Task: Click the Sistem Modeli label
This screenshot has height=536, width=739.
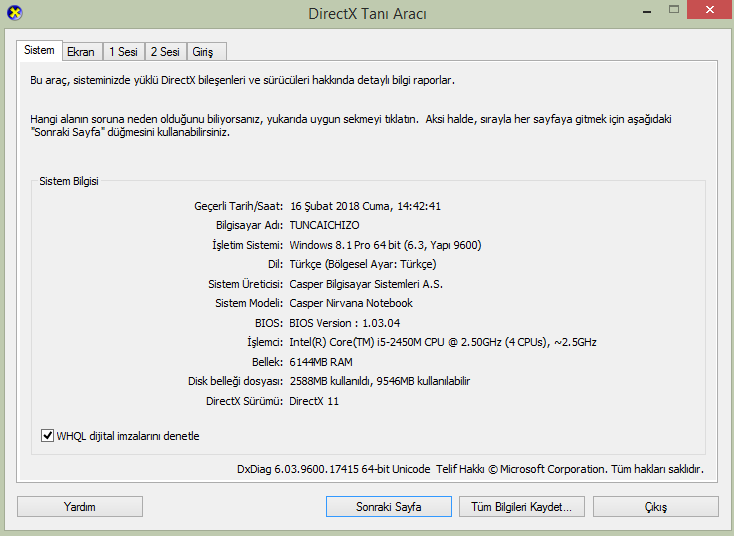Action: tap(249, 303)
